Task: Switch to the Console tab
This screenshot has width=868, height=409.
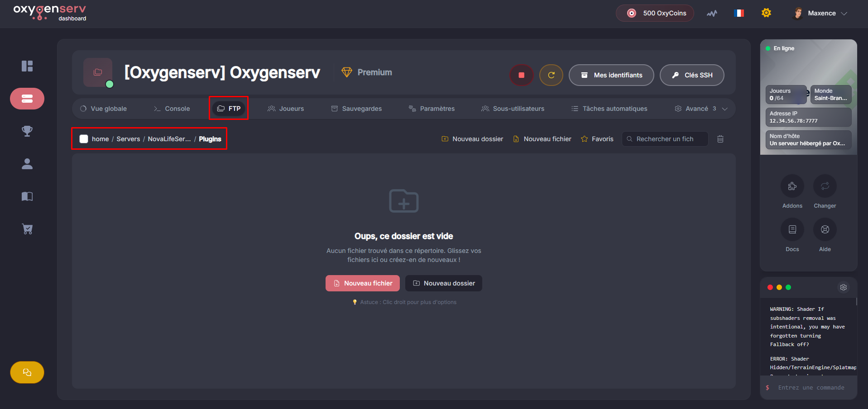Action: 172,109
